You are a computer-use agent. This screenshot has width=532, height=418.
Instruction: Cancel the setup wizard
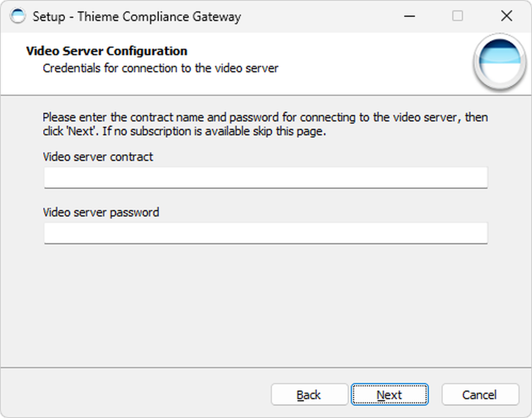tap(480, 395)
